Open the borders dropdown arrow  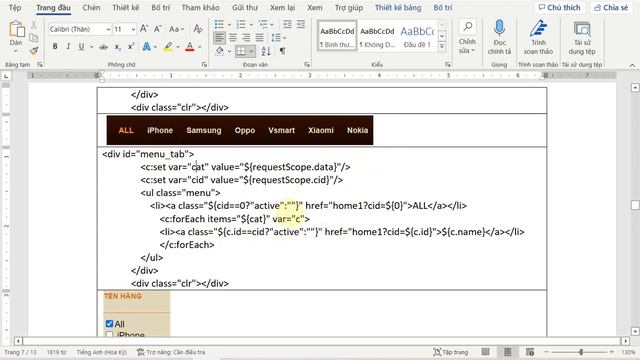(x=251, y=51)
